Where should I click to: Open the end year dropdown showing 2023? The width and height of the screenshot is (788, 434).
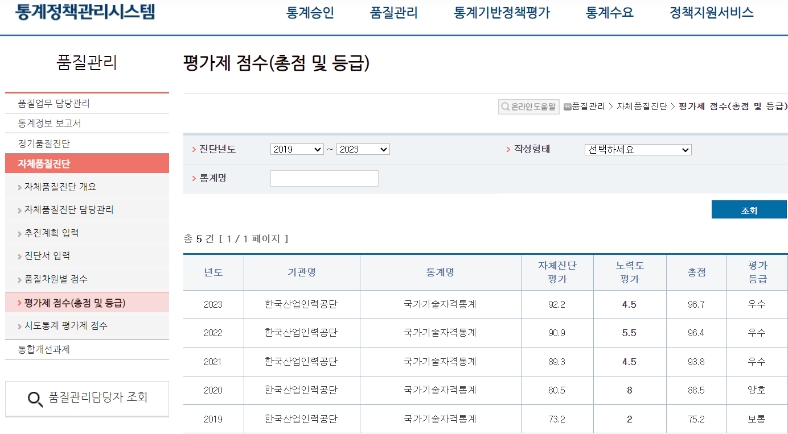[x=362, y=149]
